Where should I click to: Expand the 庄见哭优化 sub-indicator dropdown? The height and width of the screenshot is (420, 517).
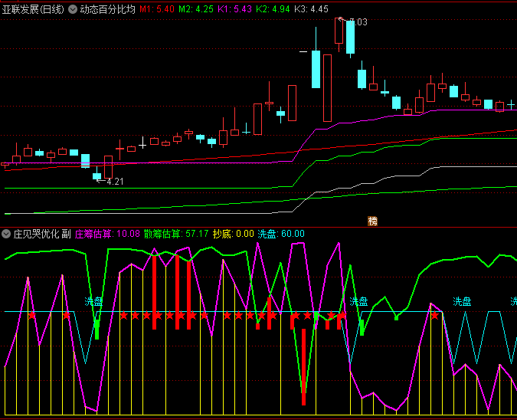pos(7,234)
